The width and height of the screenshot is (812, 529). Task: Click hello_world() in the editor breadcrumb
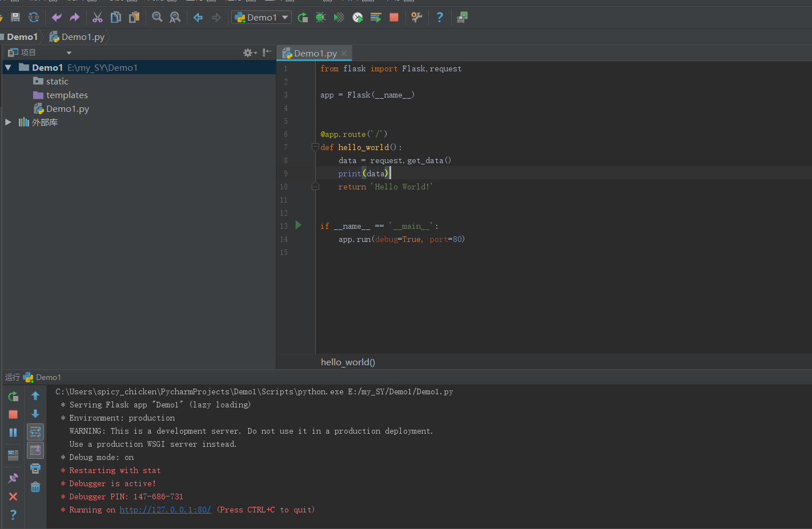[x=348, y=362]
